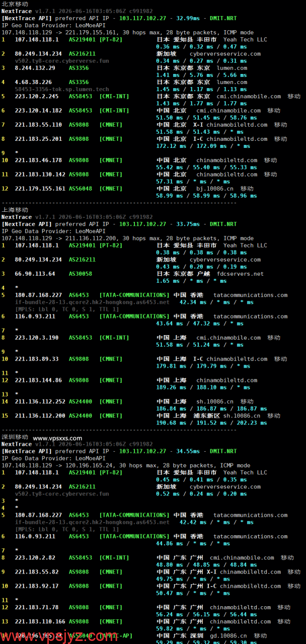
Task: Select the final Shanghai hop IP 211.136.112.200
Action: point(40,416)
